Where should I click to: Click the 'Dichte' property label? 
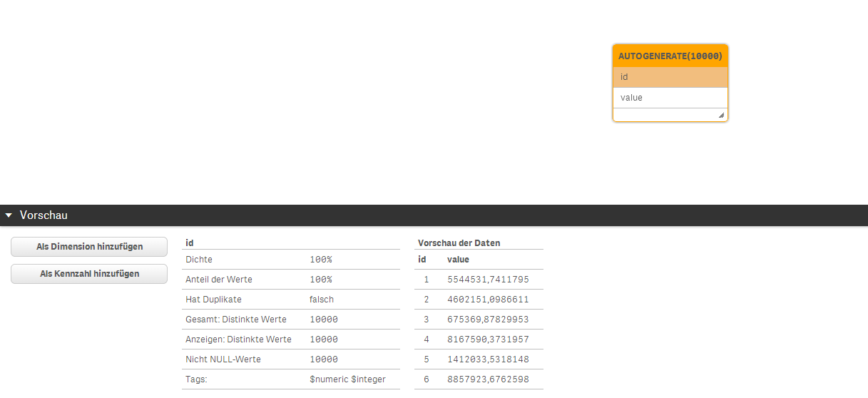pyautogui.click(x=199, y=260)
